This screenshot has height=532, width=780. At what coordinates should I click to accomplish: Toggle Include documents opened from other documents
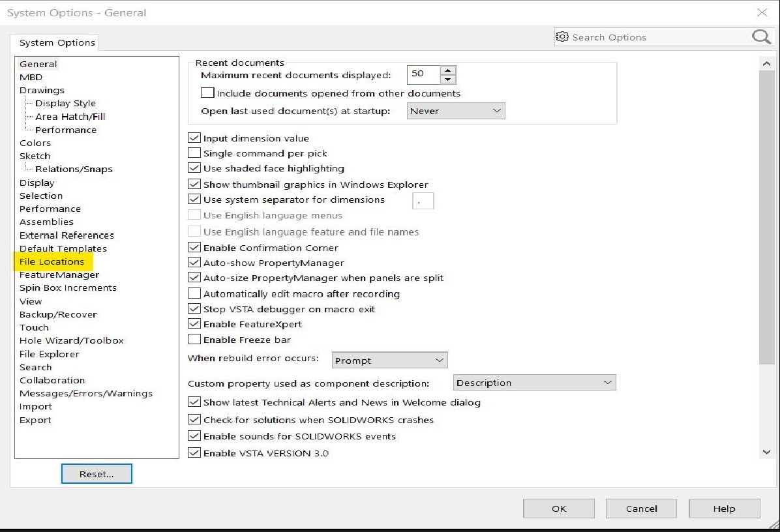coord(207,93)
